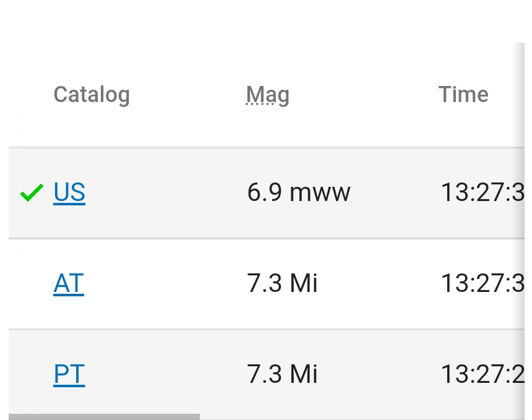Click empty space between US and 6.9 mww
532x420 pixels.
point(166,193)
